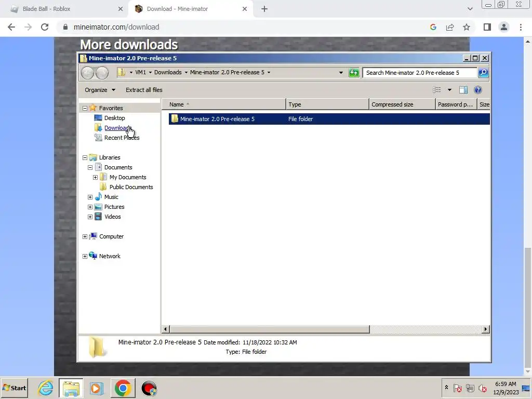Expand the Network tree node
This screenshot has width=532, height=399.
[85, 257]
